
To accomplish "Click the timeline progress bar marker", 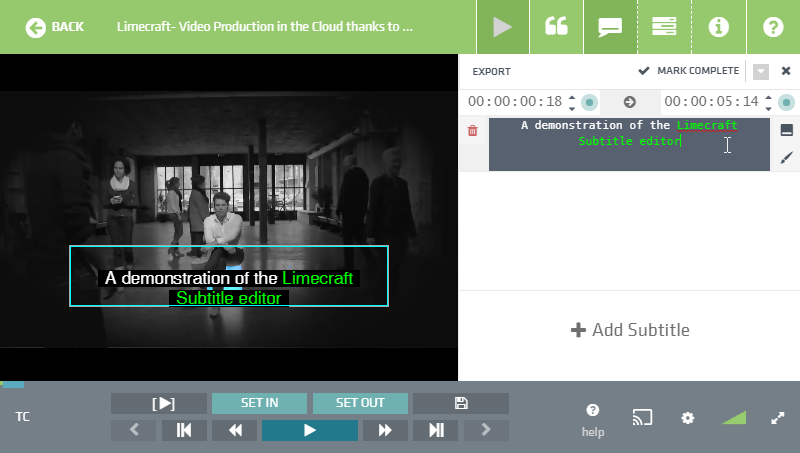I will click(x=13, y=384).
